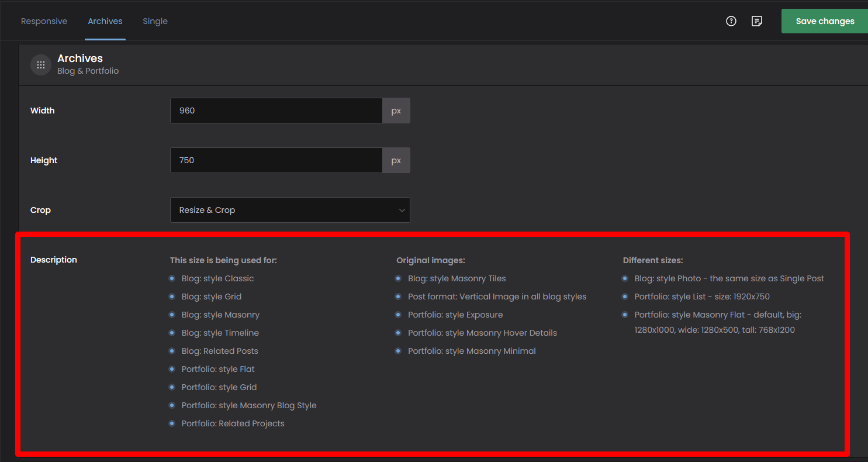Click 'Portfolio: style Masonry Minimal' item

click(x=472, y=351)
